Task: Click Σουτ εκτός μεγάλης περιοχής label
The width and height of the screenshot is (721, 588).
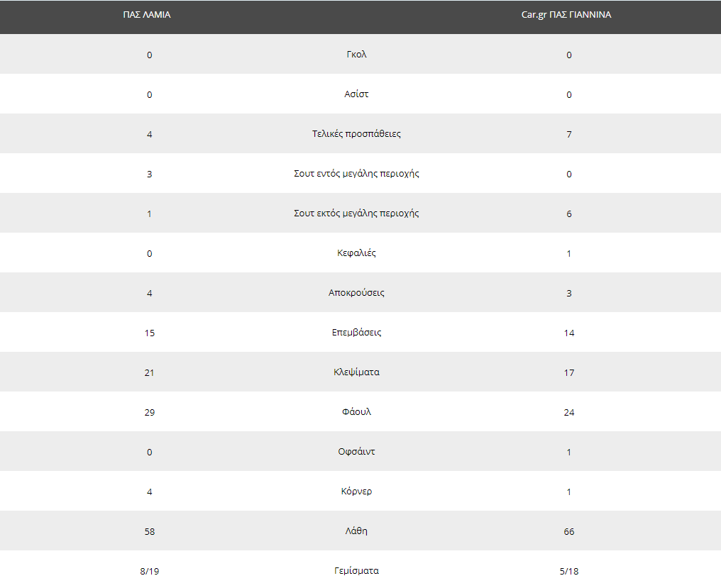Action: point(356,213)
